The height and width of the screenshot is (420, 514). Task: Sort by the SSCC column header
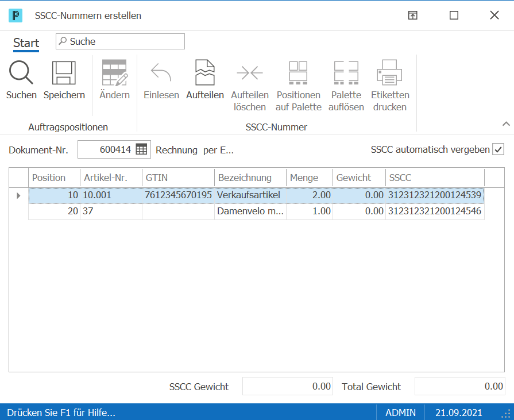(x=435, y=178)
